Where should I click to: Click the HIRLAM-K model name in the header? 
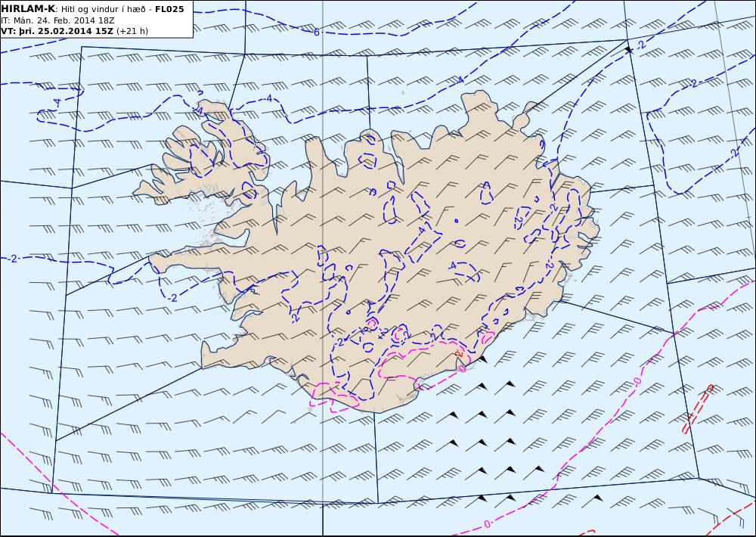point(28,9)
